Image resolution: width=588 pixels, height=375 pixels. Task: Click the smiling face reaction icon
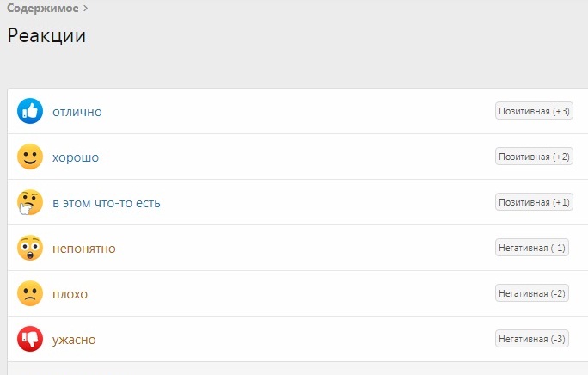pos(30,157)
